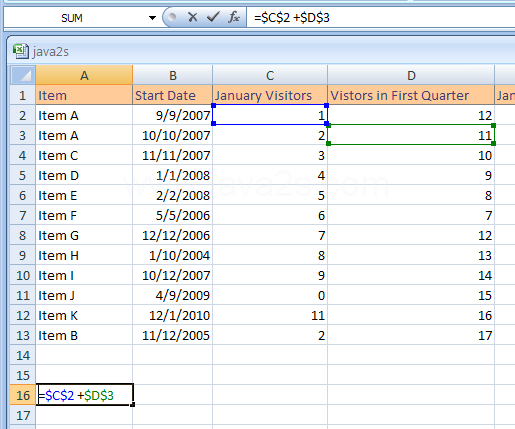This screenshot has height=429, width=515.
Task: Click the "Item H" cell
Action: (x=84, y=255)
